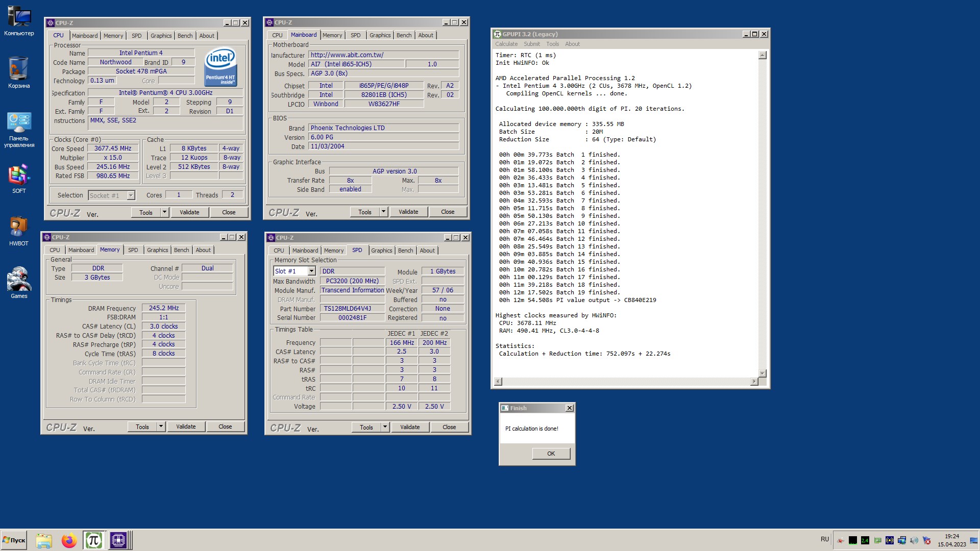Click Close button in the SPD window

(x=449, y=428)
